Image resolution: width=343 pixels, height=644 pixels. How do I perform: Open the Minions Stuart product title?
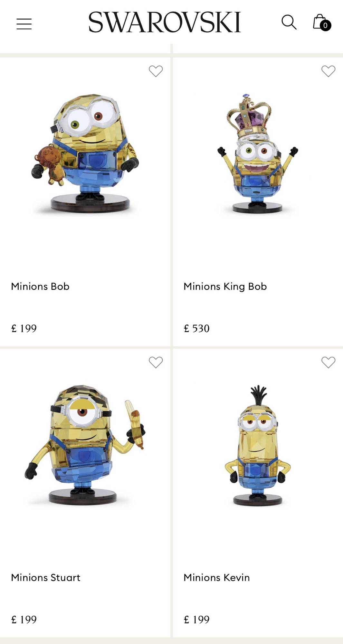46,577
